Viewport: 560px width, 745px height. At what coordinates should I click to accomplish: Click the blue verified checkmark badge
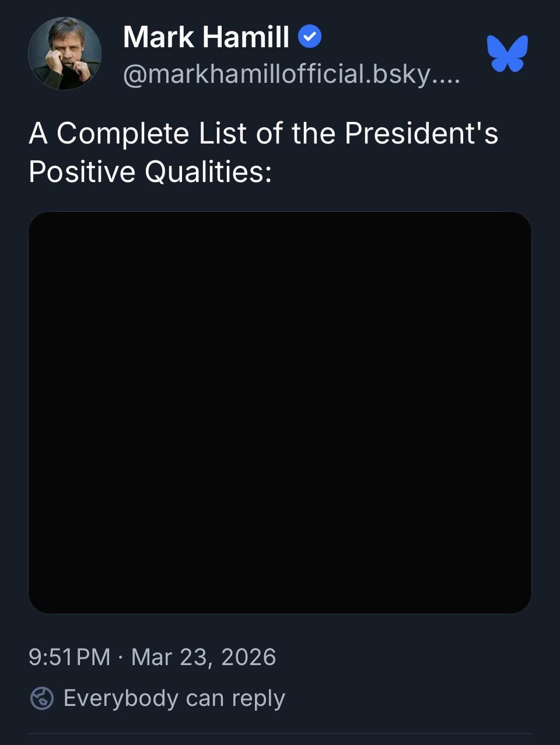[310, 37]
